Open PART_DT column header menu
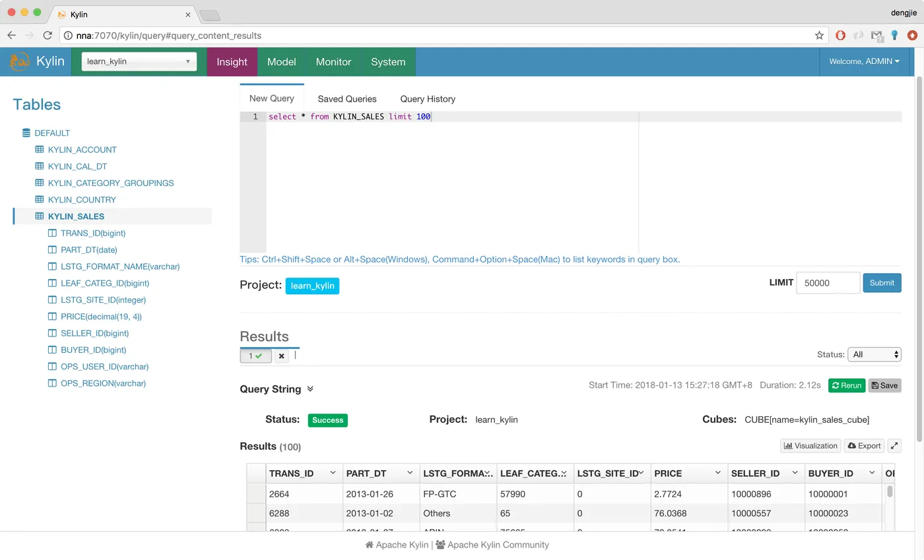924x560 pixels. tap(410, 473)
